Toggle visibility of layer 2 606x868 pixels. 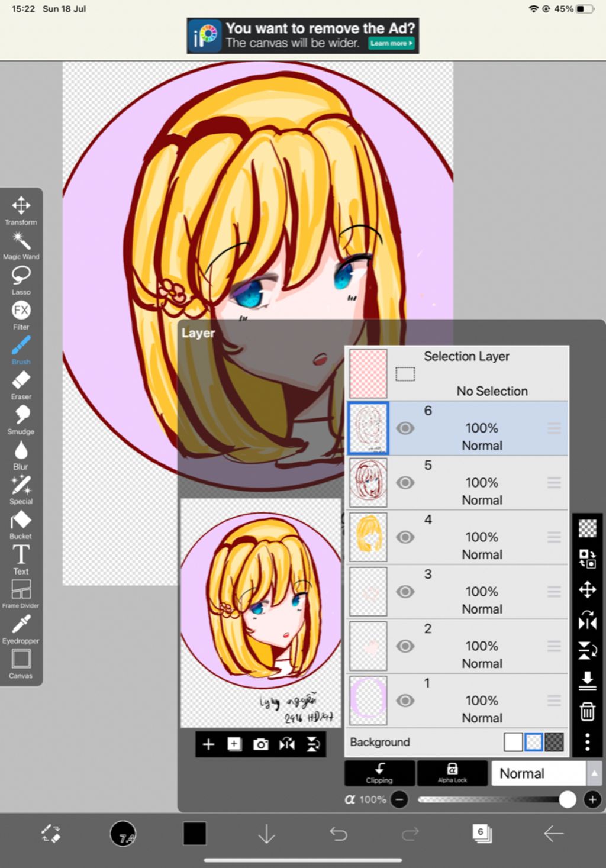405,646
